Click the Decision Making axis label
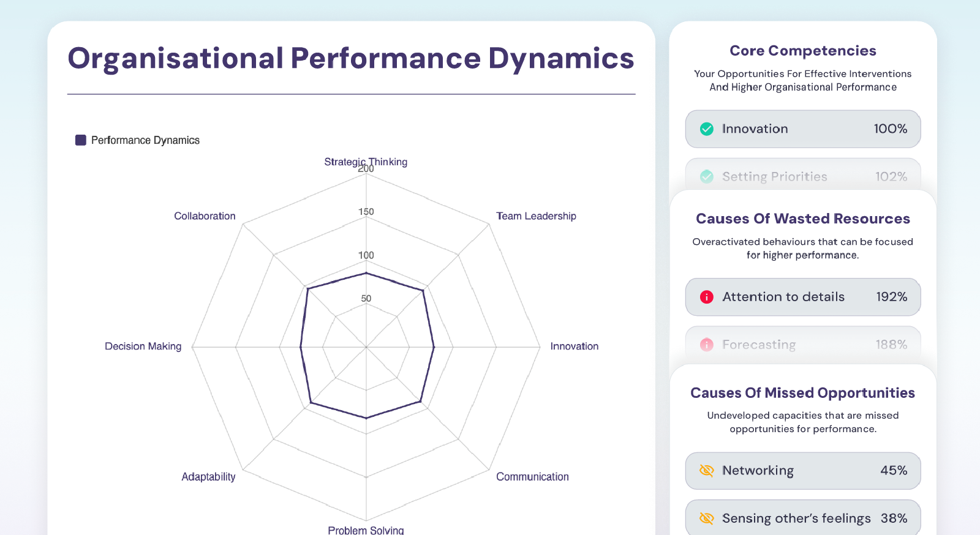 (x=143, y=346)
